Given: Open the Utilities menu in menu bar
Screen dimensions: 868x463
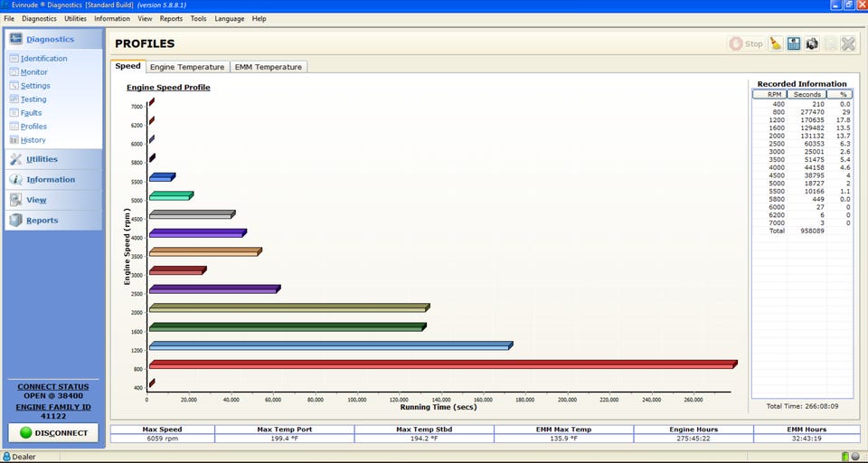Looking at the screenshot, I should point(75,19).
